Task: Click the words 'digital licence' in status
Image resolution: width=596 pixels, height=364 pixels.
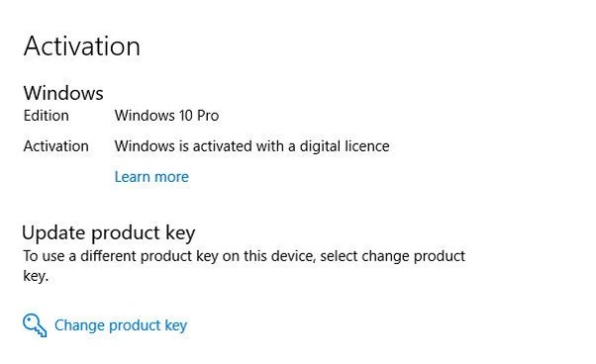Action: point(345,146)
